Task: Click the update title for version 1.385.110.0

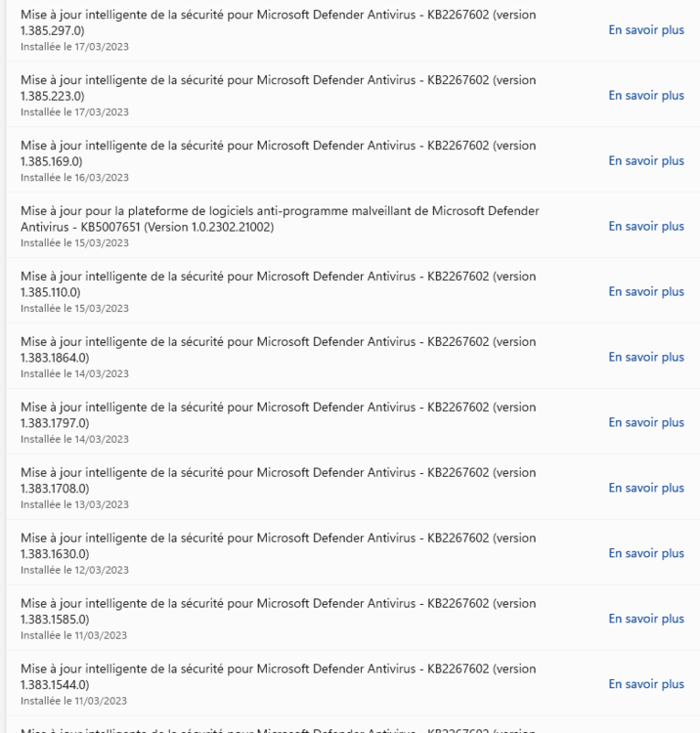Action: click(x=279, y=284)
